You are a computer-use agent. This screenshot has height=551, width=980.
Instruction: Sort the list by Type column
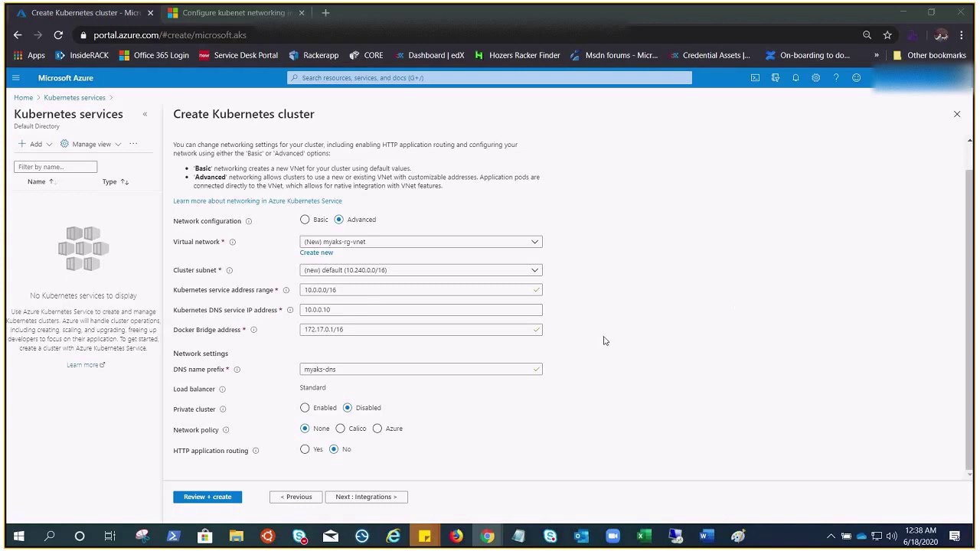tap(116, 182)
